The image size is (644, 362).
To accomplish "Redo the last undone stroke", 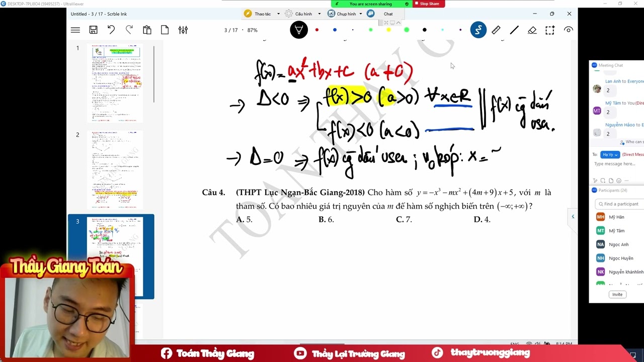I will coord(129,30).
